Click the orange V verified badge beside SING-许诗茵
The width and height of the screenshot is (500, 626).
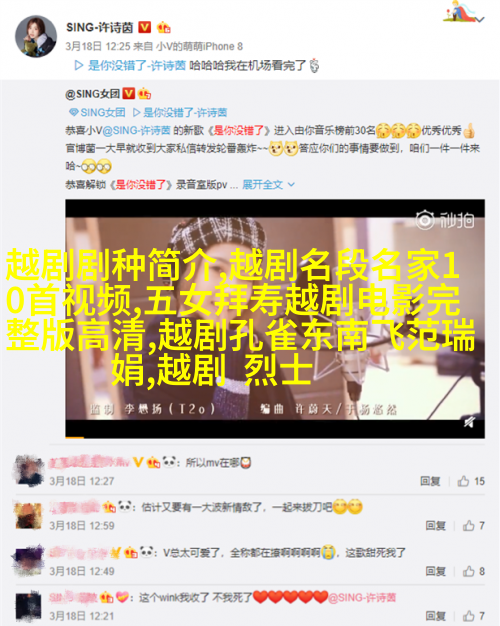point(145,27)
